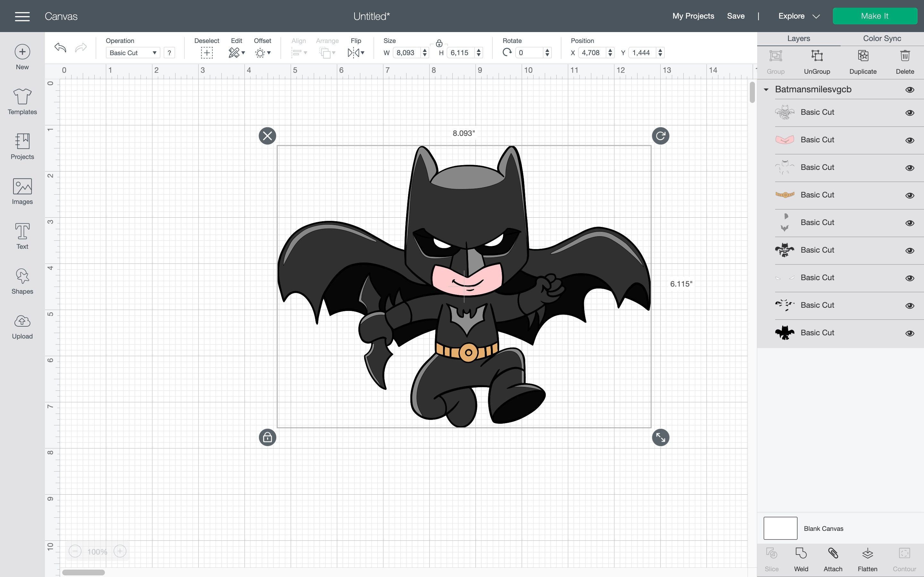Select the Text tool in the sidebar

(22, 236)
